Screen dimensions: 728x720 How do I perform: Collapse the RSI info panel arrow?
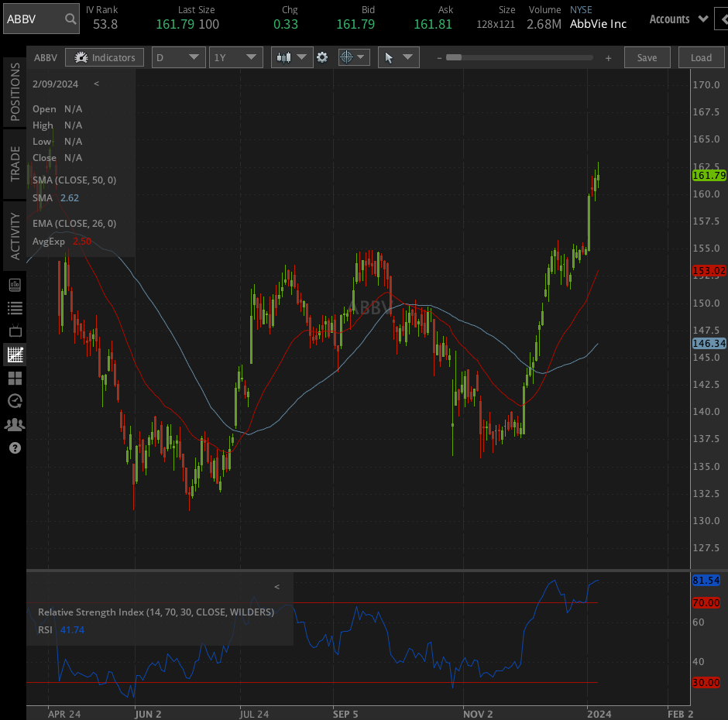[x=277, y=587]
